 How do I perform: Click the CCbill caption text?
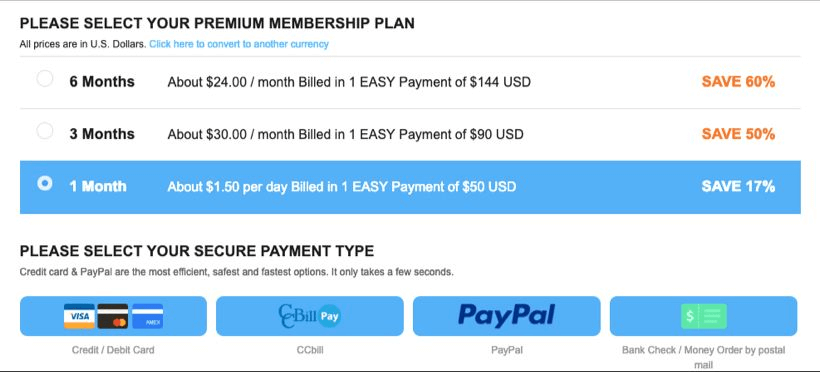coord(310,350)
